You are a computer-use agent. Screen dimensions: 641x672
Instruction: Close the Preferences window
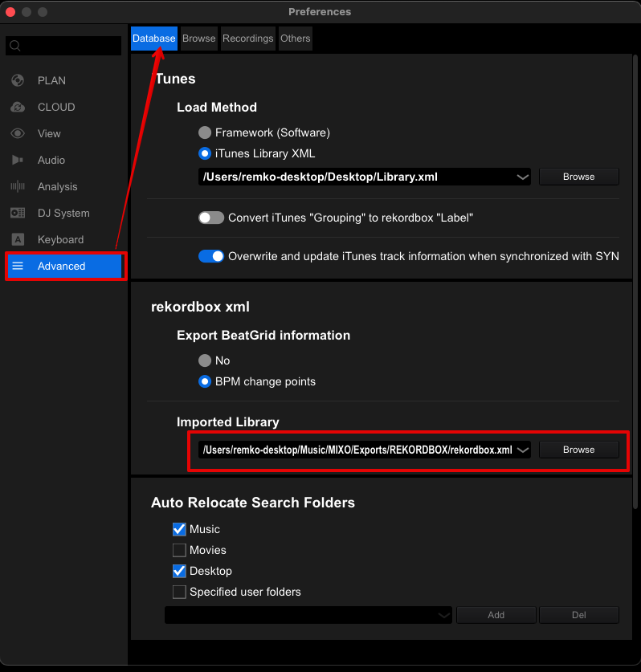(x=10, y=12)
